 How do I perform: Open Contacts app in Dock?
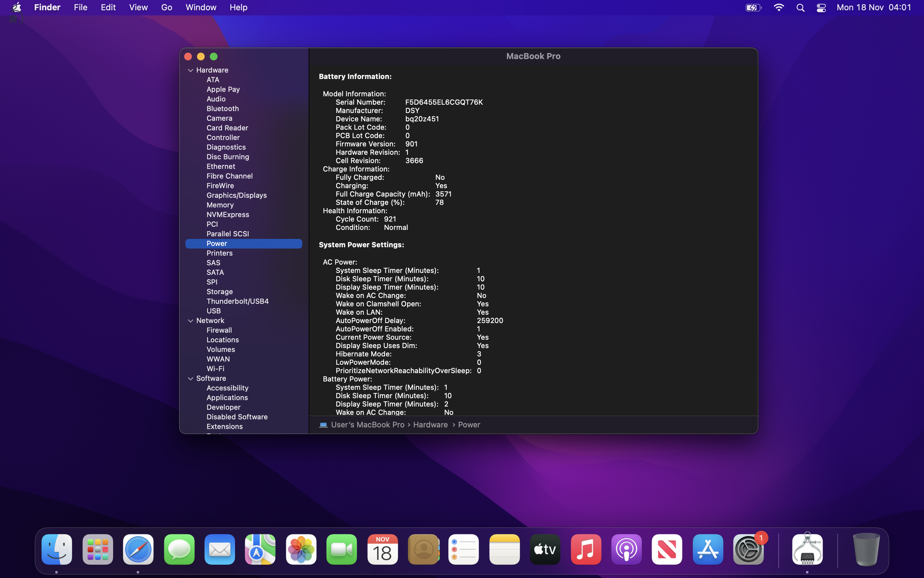[x=424, y=549]
